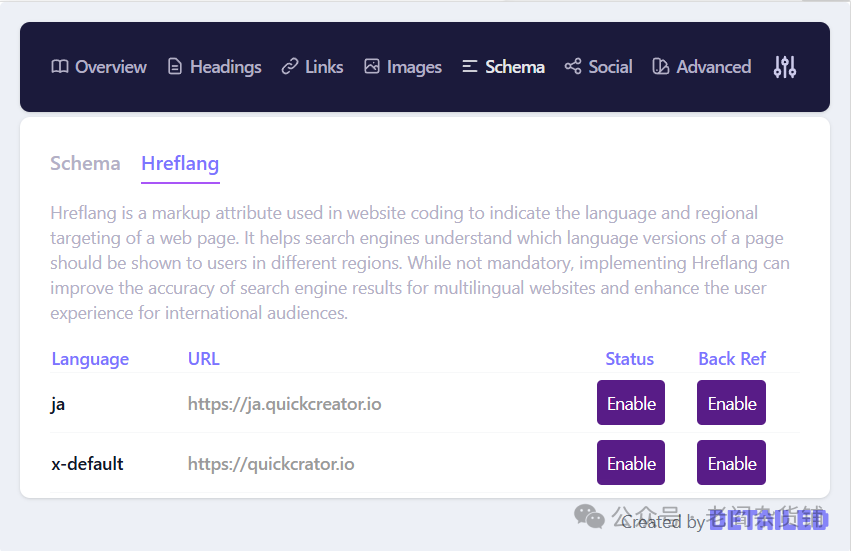The width and height of the screenshot is (851, 551).
Task: Click the Schema lines icon
Action: [470, 67]
